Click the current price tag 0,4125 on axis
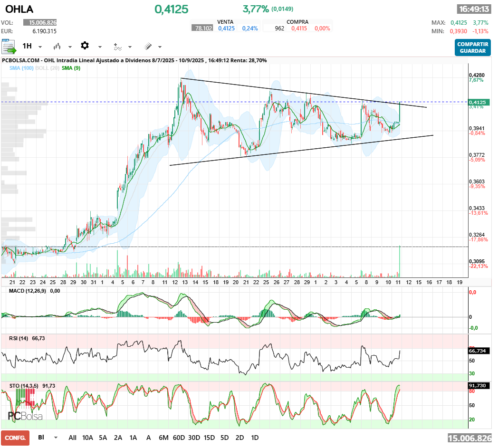The height and width of the screenshot is (448, 498). (479, 102)
